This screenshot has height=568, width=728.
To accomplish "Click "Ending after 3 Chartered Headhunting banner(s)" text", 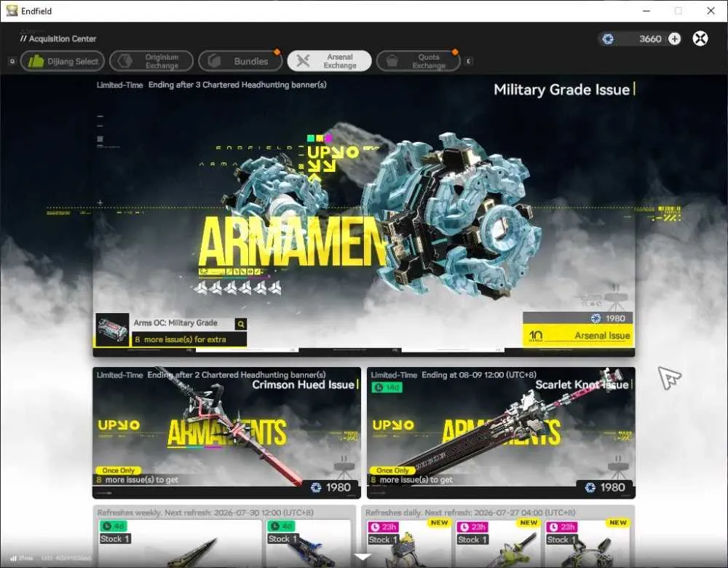I will [237, 84].
